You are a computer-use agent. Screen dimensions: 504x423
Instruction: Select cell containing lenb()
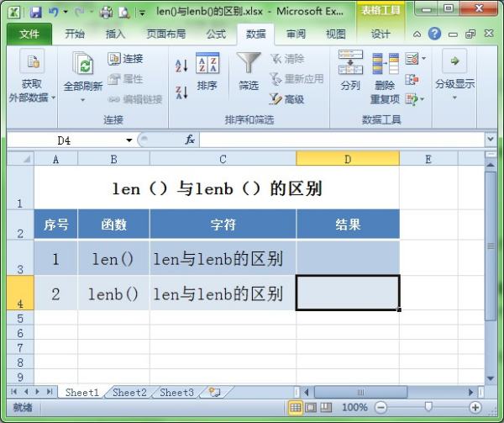(x=113, y=293)
